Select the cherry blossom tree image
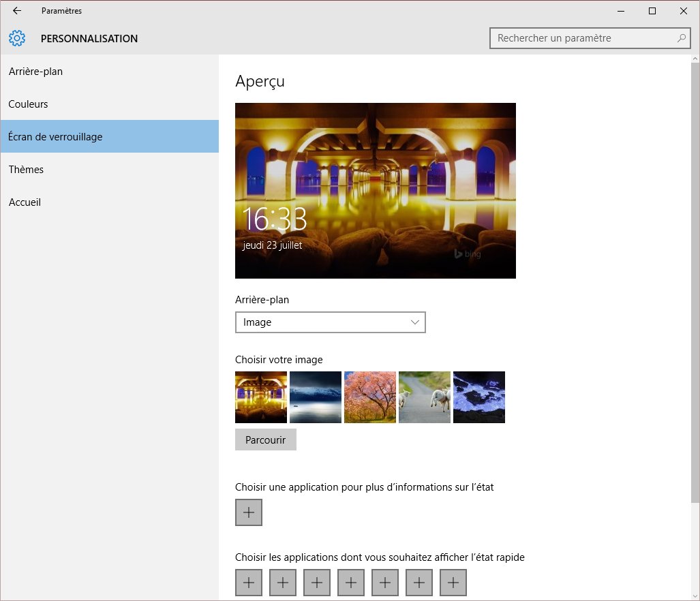 point(370,397)
